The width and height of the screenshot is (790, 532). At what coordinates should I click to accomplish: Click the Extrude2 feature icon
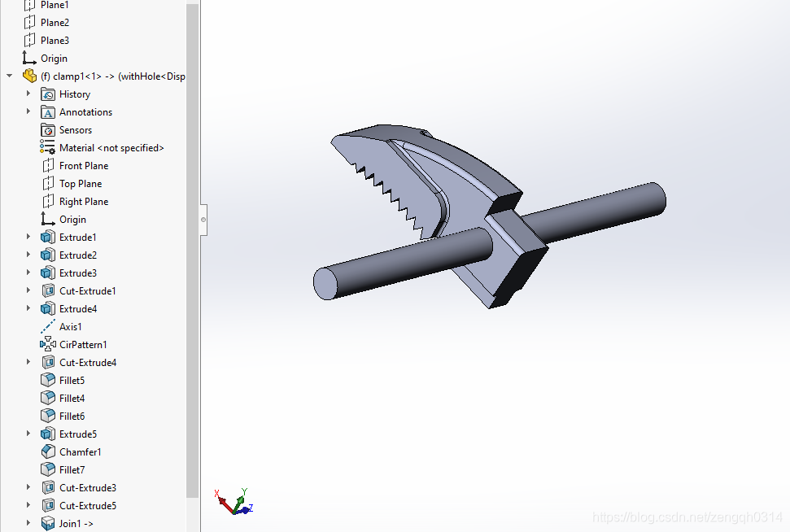48,255
